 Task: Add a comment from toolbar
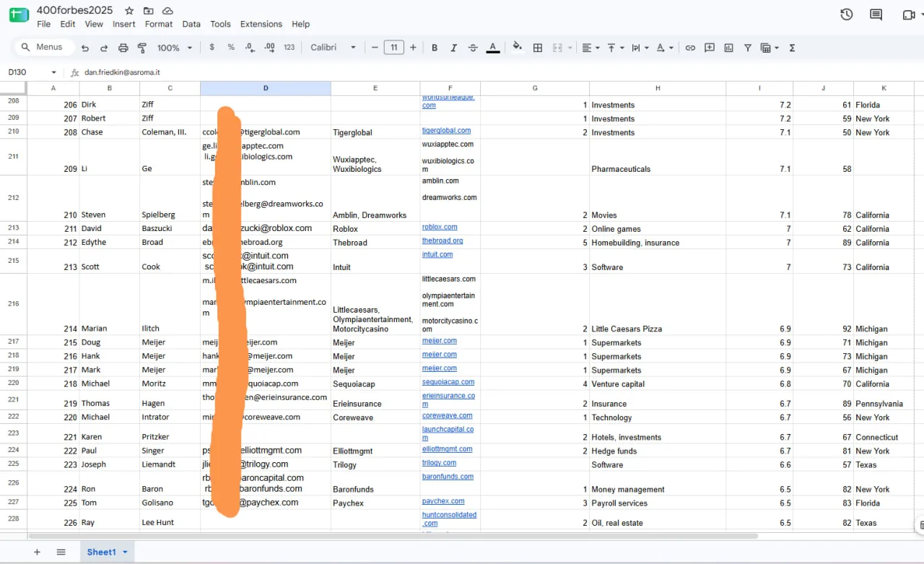[710, 48]
